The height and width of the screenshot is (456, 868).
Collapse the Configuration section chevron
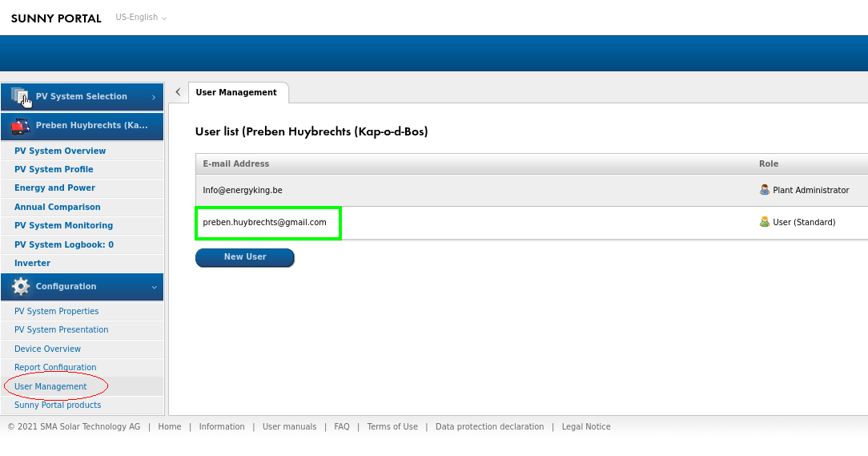coord(153,287)
